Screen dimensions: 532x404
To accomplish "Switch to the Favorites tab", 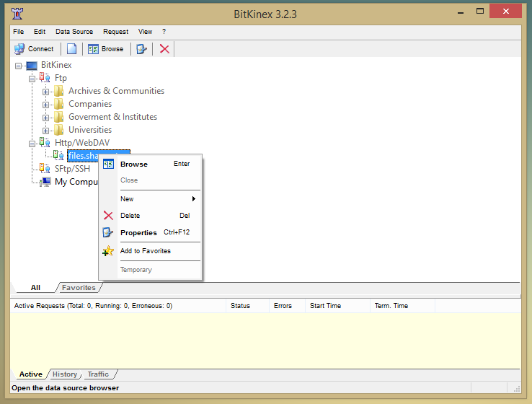I will coord(79,287).
